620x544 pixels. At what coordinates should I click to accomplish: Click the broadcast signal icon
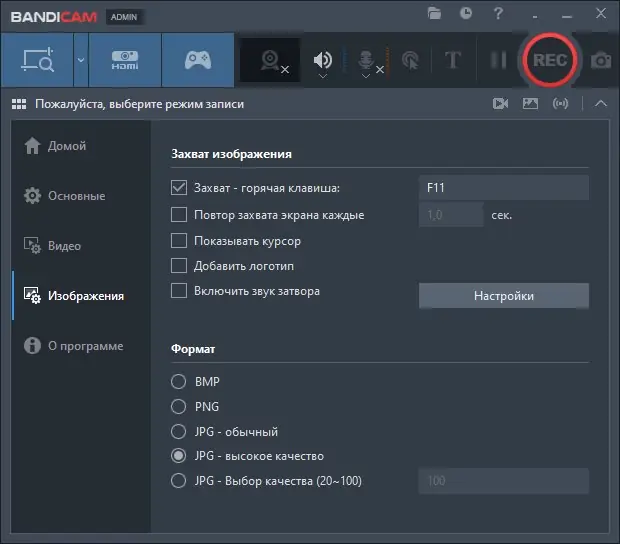(560, 104)
